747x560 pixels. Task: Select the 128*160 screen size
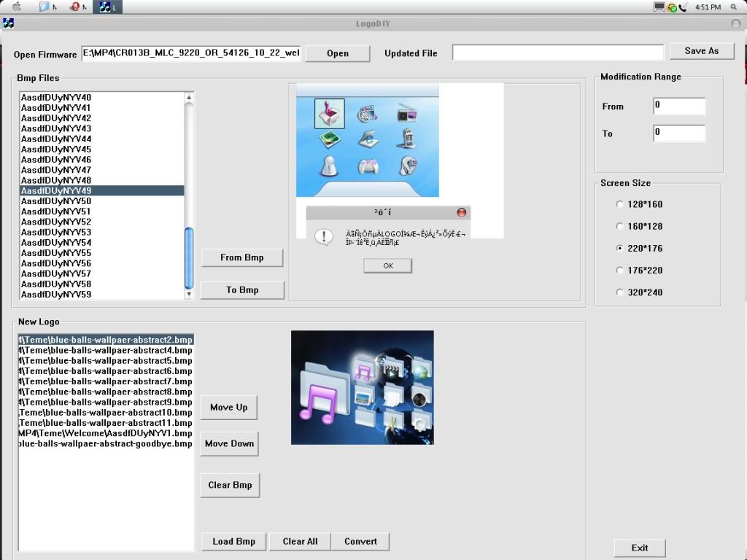pyautogui.click(x=620, y=204)
